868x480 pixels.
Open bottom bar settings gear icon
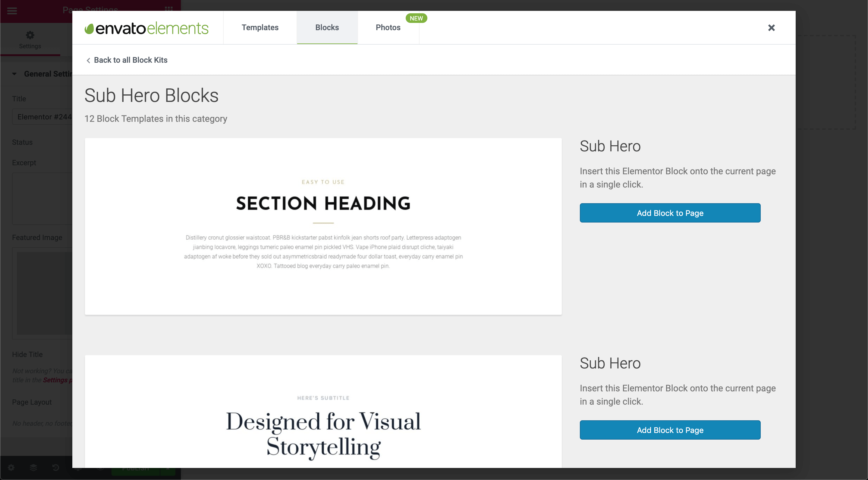[11, 468]
